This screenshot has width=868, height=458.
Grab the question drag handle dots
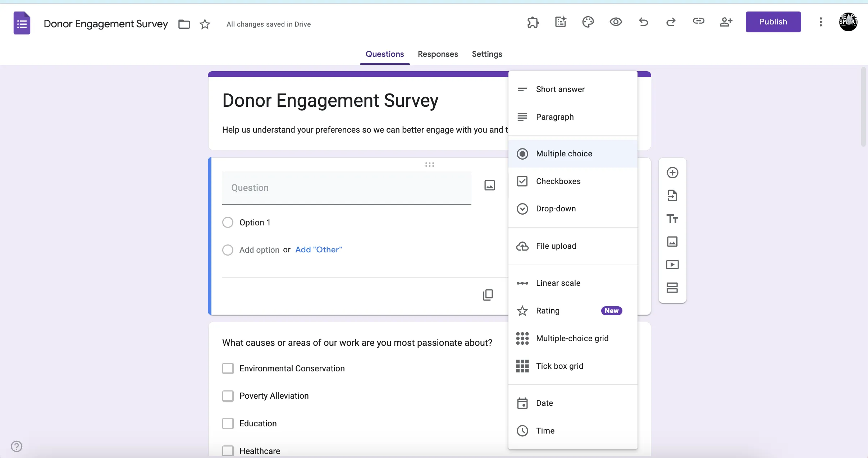point(429,165)
